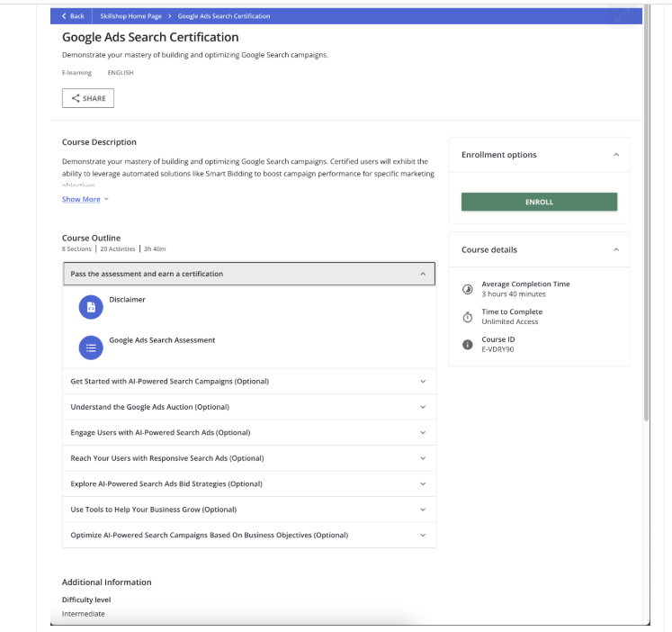Open the Google Ads Search Assessment activity
Screen dimensions: 672x632
(x=162, y=340)
